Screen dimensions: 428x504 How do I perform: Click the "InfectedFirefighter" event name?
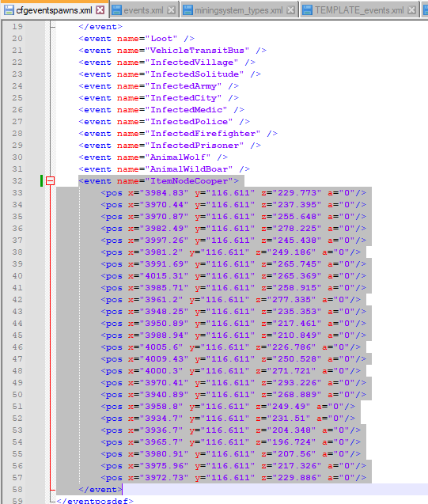203,134
